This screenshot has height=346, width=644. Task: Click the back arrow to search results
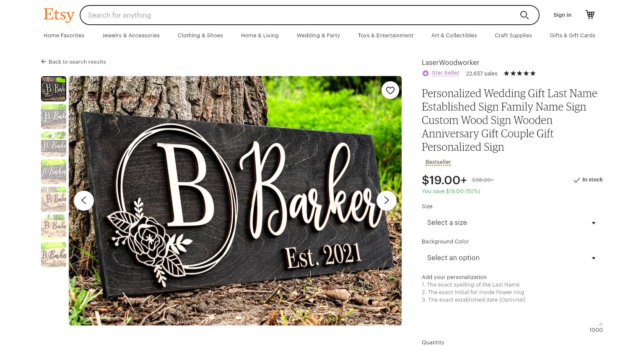tap(44, 62)
